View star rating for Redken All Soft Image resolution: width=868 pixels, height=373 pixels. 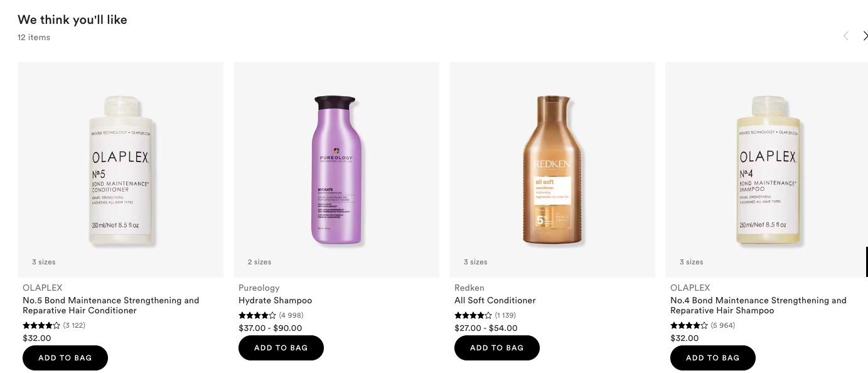pos(473,315)
